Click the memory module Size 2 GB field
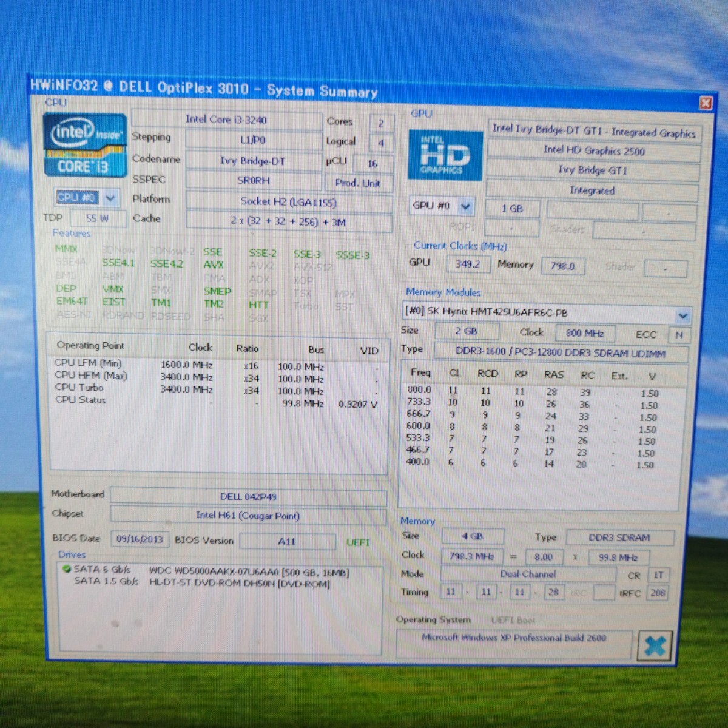The height and width of the screenshot is (728, 728). pos(466,331)
